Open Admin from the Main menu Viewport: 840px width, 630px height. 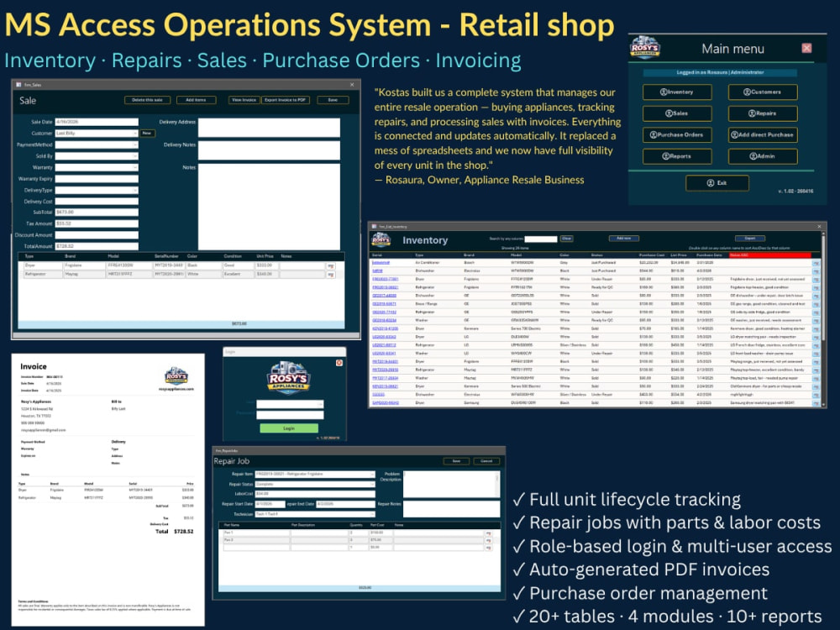click(x=763, y=156)
